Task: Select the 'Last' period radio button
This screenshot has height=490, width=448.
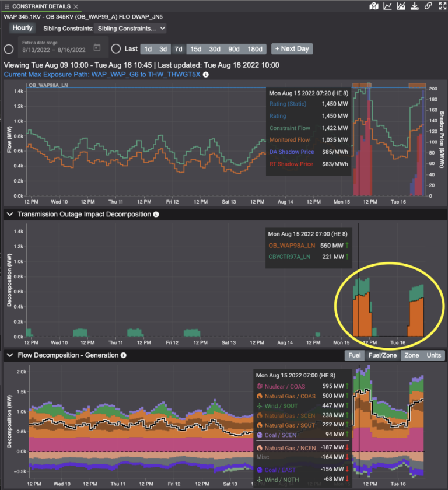Action: click(116, 49)
